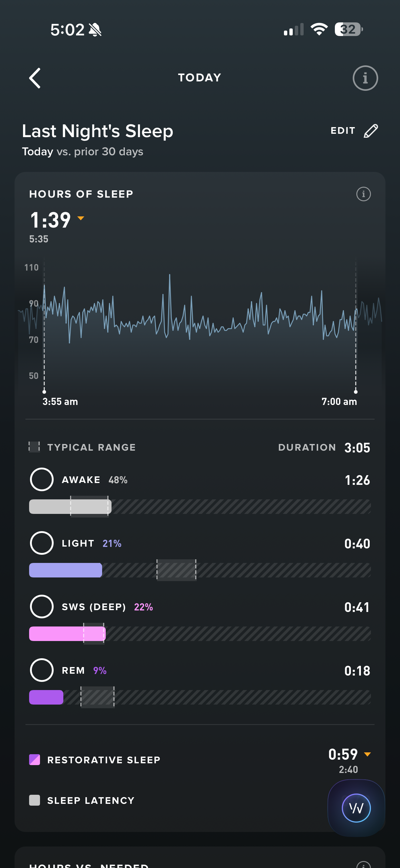
Task: Open the top-right info icon
Action: (x=365, y=78)
